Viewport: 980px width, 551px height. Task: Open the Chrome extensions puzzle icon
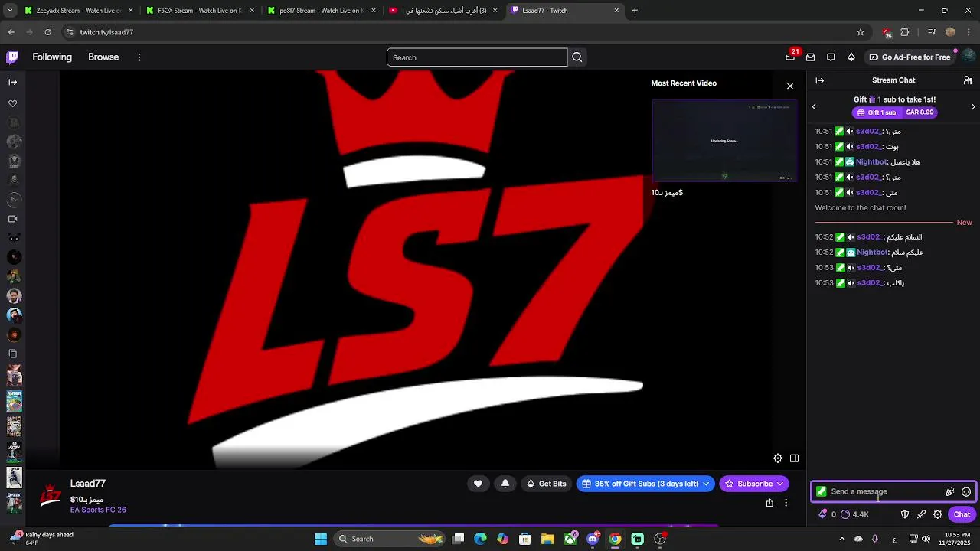click(x=905, y=32)
